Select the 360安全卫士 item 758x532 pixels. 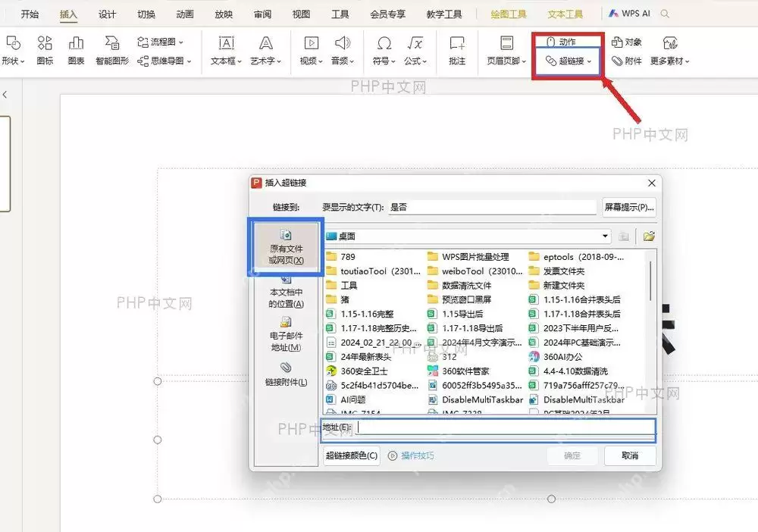357,371
